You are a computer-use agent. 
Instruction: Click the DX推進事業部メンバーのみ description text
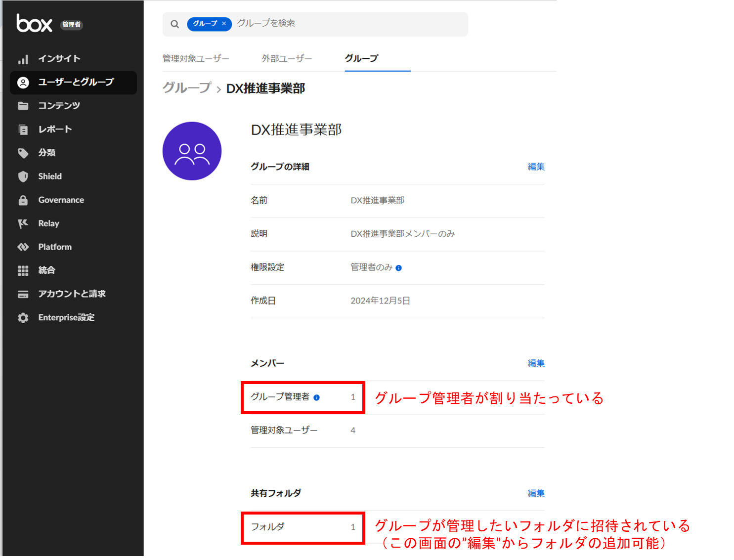coord(402,234)
